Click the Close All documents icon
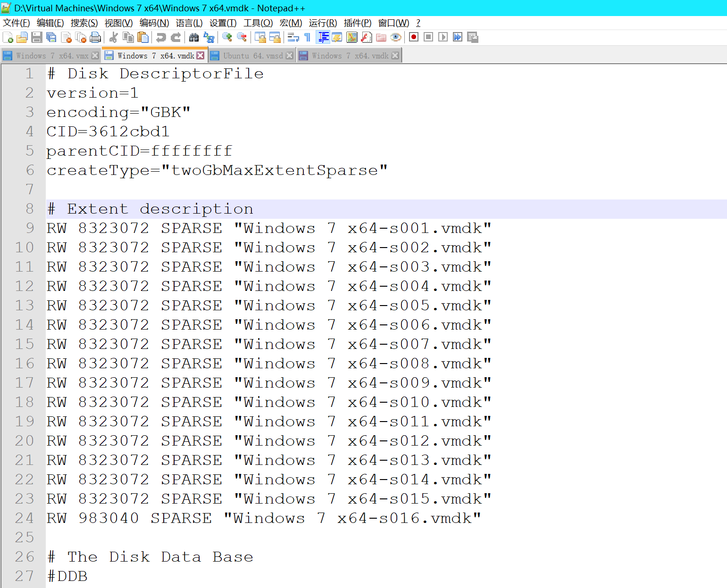This screenshot has height=588, width=727. (81, 37)
